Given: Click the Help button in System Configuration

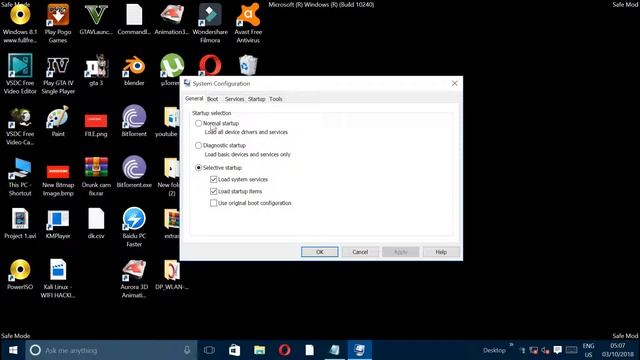Looking at the screenshot, I should tap(441, 252).
